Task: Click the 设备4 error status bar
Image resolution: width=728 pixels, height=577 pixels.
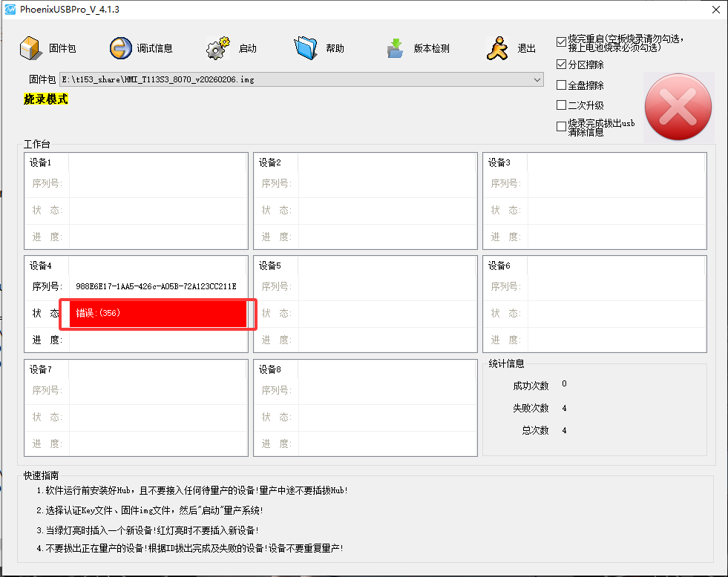Action: [157, 314]
